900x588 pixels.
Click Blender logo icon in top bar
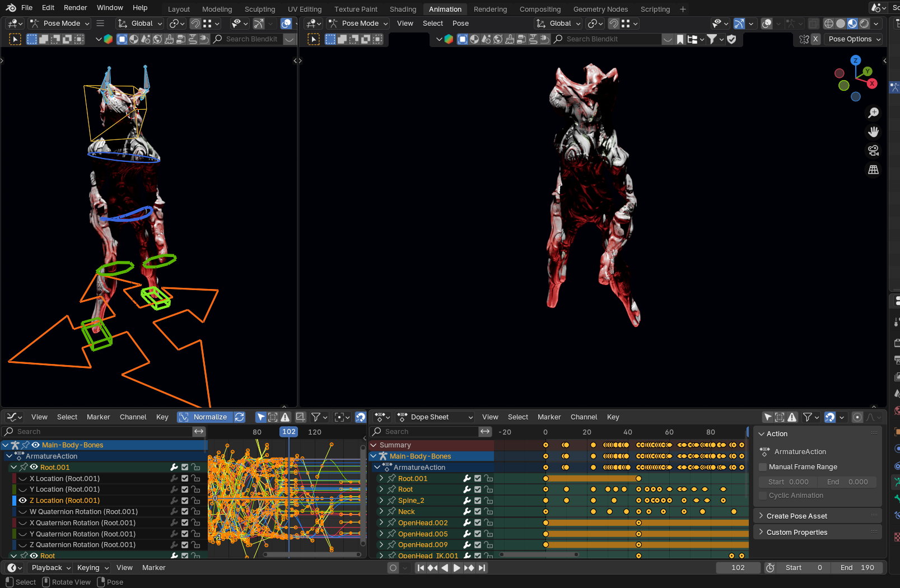[11, 8]
